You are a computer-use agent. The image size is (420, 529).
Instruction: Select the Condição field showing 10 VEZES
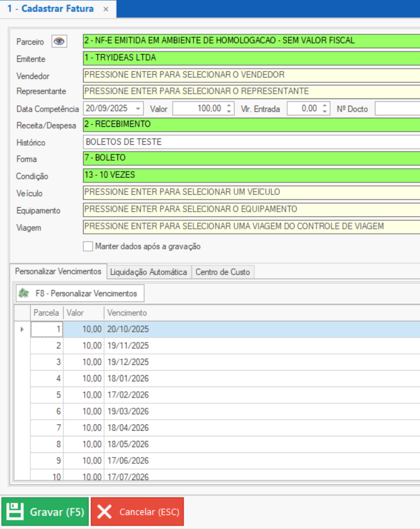[x=252, y=175]
